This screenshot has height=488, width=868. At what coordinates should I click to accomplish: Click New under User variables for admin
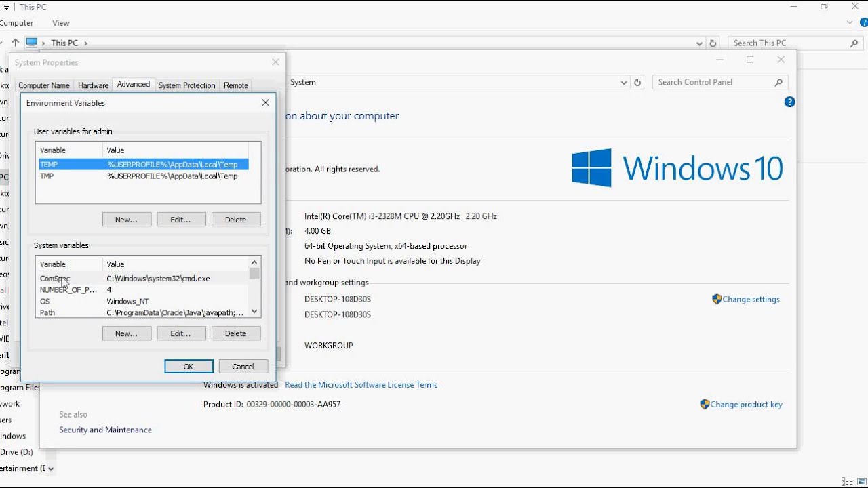(127, 220)
